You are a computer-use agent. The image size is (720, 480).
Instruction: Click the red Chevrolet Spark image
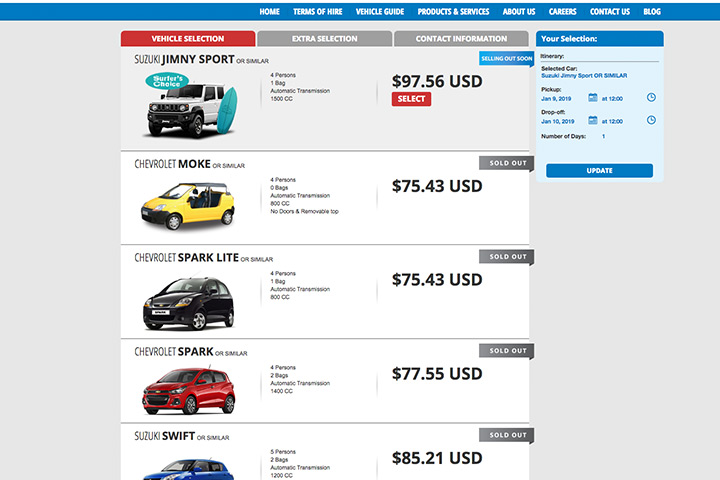pyautogui.click(x=189, y=390)
